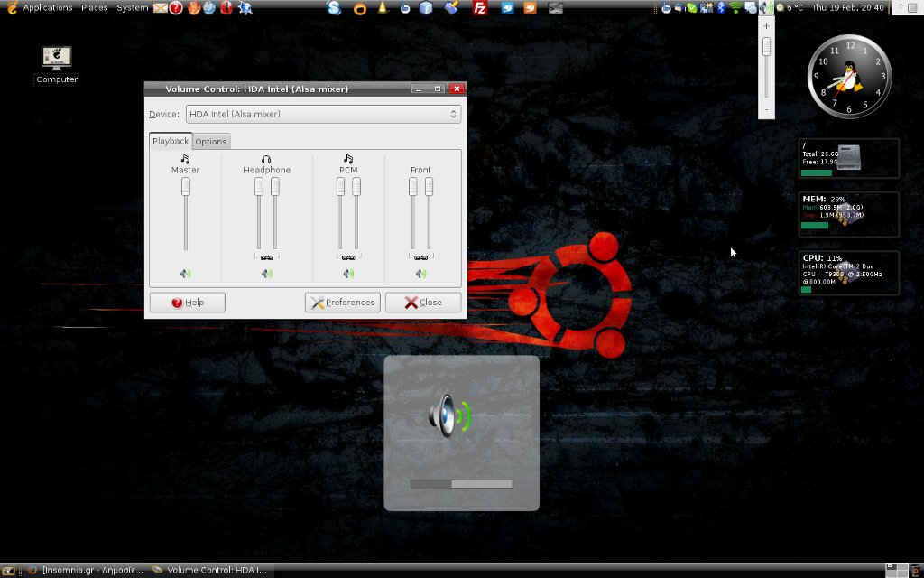Click the GNOME foot logo in top panel
924x578 pixels.
(x=11, y=7)
